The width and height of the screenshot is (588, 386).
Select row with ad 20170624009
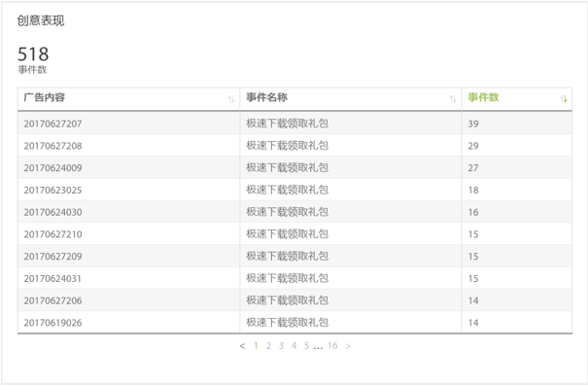click(294, 167)
